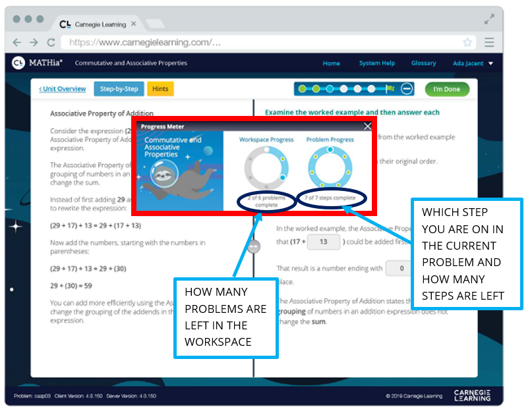The height and width of the screenshot is (413, 532).
Task: Click the equation '(29 + 17) + 13 = 29 + (30)'
Action: (x=88, y=269)
